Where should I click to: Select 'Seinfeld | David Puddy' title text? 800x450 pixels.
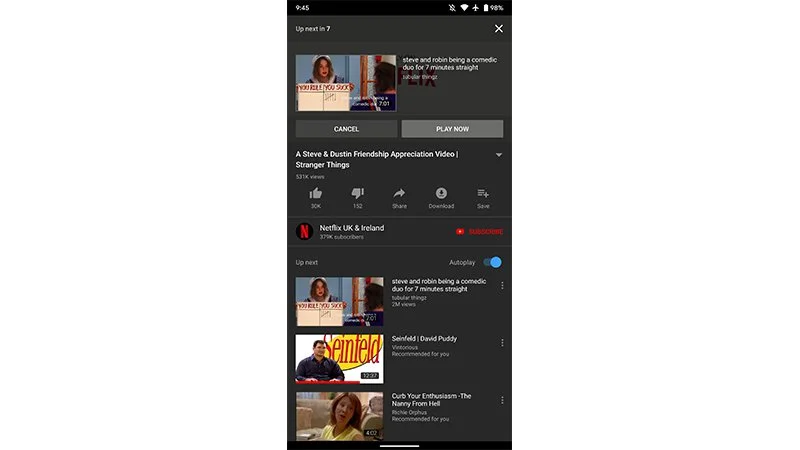pos(424,339)
